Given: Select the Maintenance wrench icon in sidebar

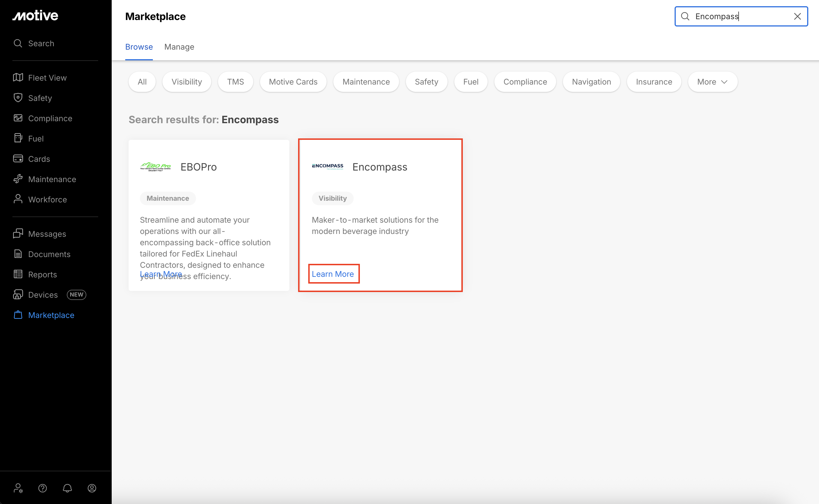Looking at the screenshot, I should tap(18, 179).
